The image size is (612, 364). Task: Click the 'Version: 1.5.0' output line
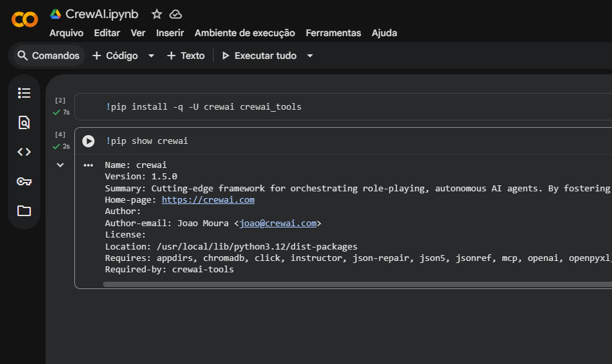coord(141,177)
